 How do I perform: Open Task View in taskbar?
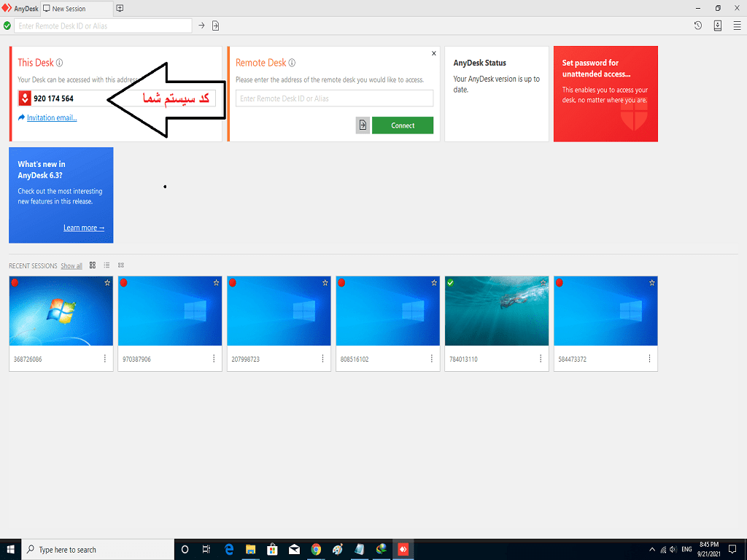click(206, 550)
